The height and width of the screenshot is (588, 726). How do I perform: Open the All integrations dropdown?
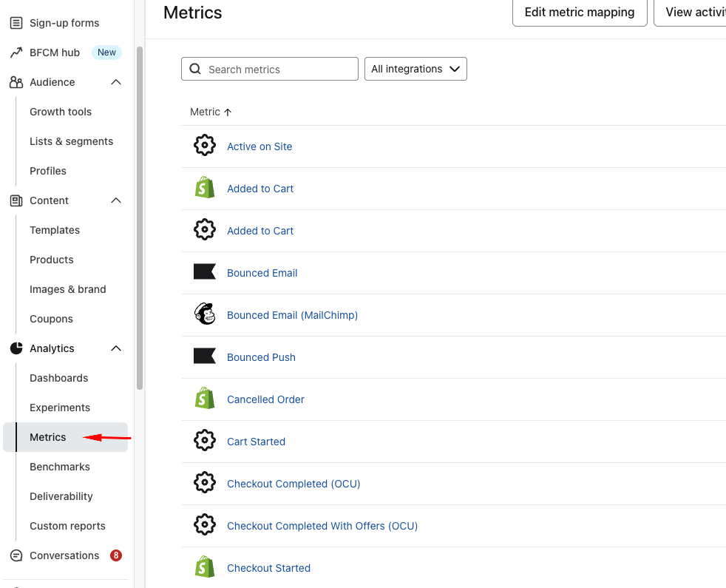pos(415,69)
